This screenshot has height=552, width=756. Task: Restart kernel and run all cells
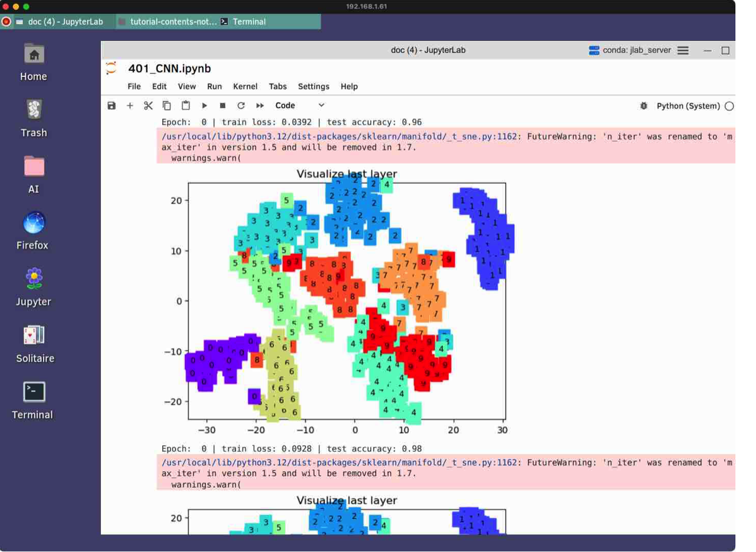pyautogui.click(x=260, y=105)
